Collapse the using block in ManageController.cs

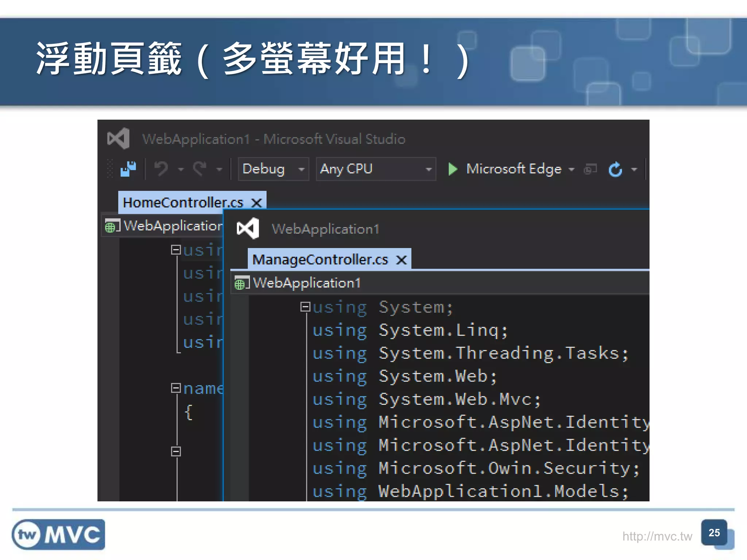pyautogui.click(x=305, y=307)
